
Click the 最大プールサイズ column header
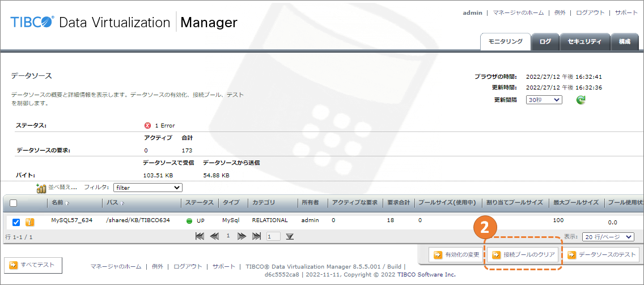[576, 203]
